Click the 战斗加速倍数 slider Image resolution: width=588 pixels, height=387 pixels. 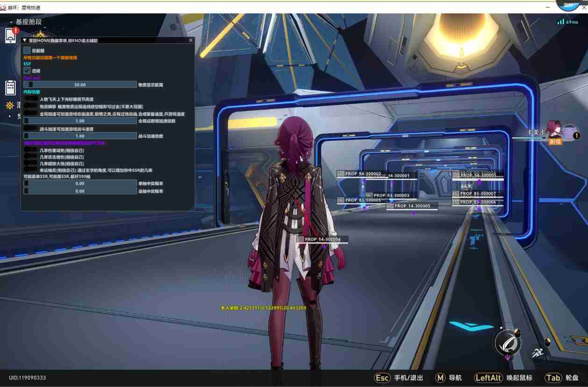tap(80, 136)
